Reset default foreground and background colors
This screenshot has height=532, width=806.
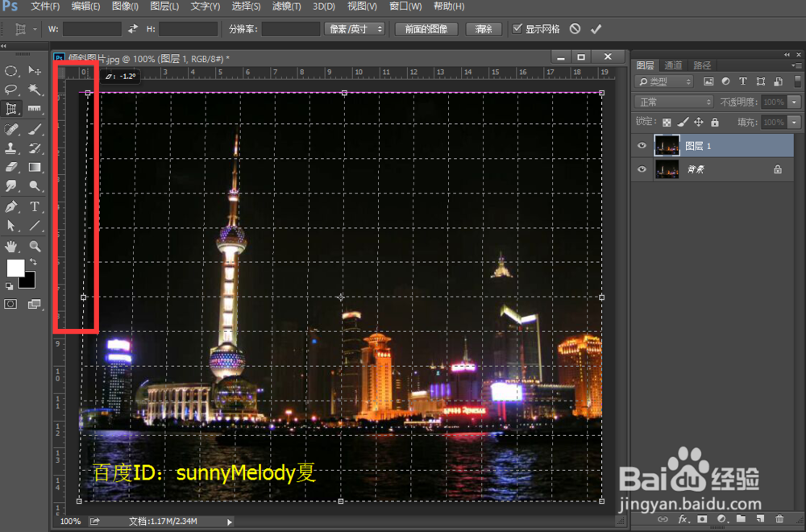tap(9, 286)
